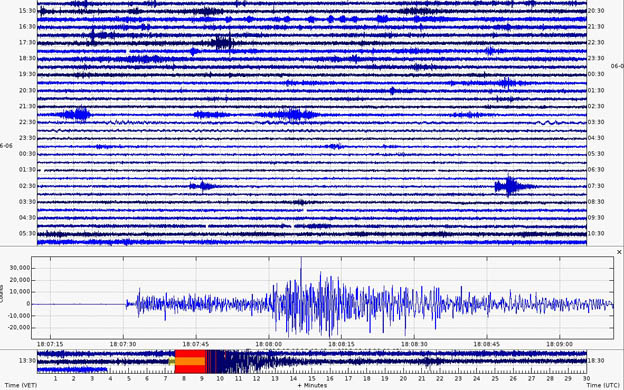Screen dimensions: 624x390
Task: Click the 10:30 UTC row label
Action: (596, 234)
